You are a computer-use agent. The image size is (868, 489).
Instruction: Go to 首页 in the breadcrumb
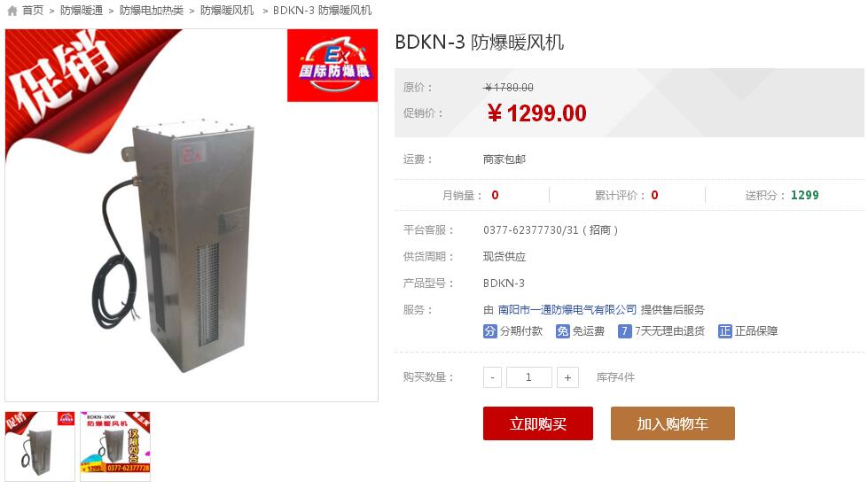pos(32,11)
